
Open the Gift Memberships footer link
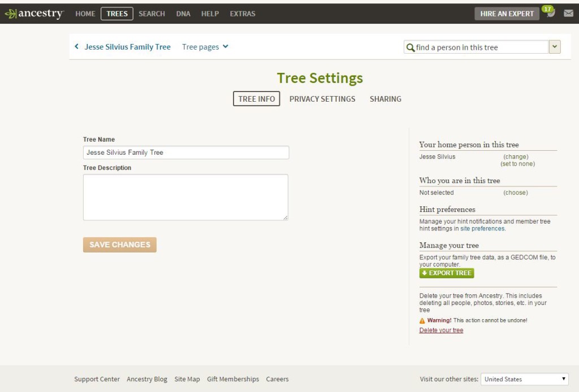pyautogui.click(x=233, y=379)
